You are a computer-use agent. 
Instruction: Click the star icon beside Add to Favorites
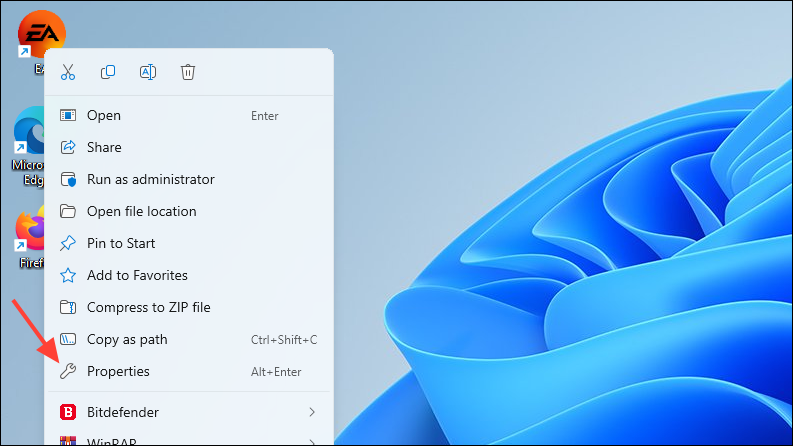click(68, 275)
